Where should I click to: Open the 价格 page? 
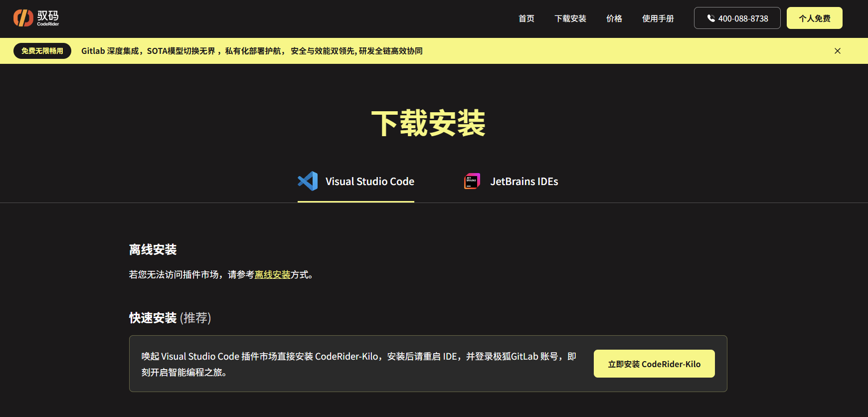pyautogui.click(x=614, y=18)
